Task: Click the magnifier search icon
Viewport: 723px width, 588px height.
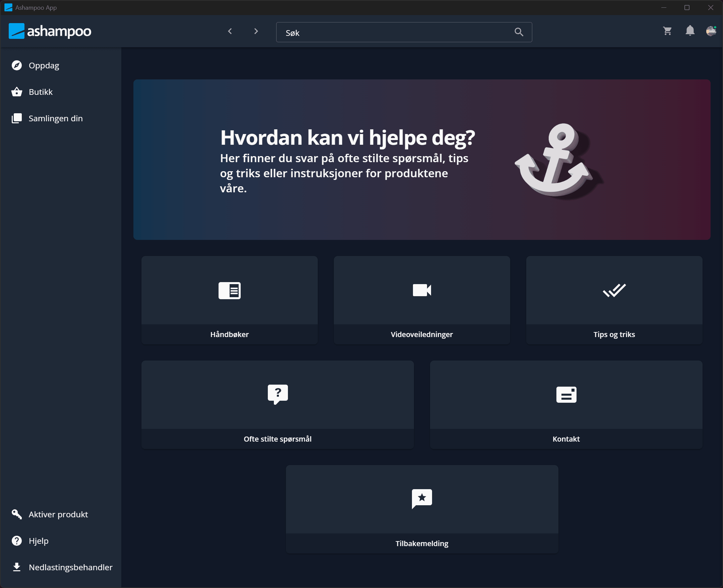Action: click(x=519, y=32)
